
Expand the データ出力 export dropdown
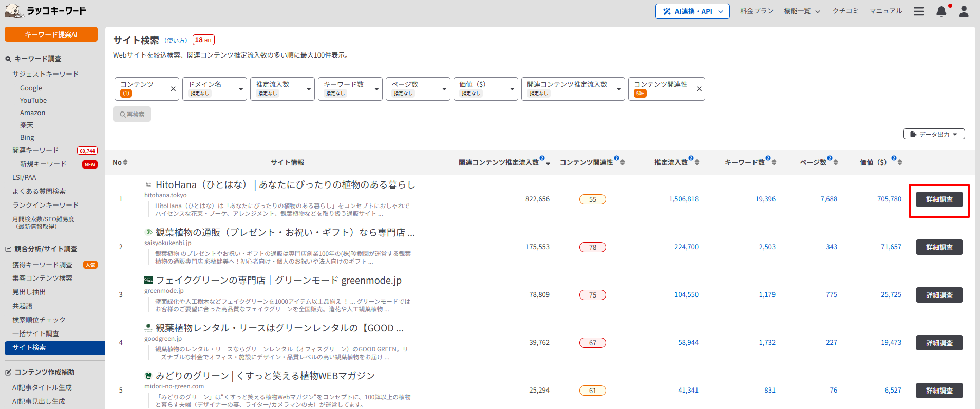(x=934, y=134)
